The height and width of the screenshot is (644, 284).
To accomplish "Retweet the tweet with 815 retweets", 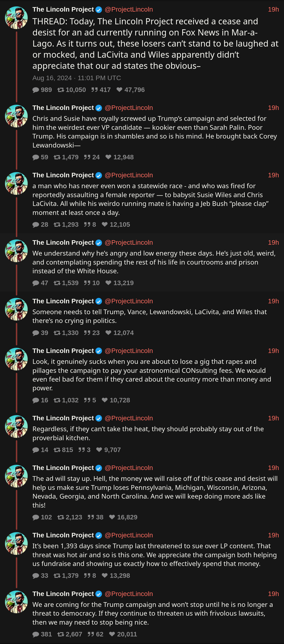I will (57, 450).
